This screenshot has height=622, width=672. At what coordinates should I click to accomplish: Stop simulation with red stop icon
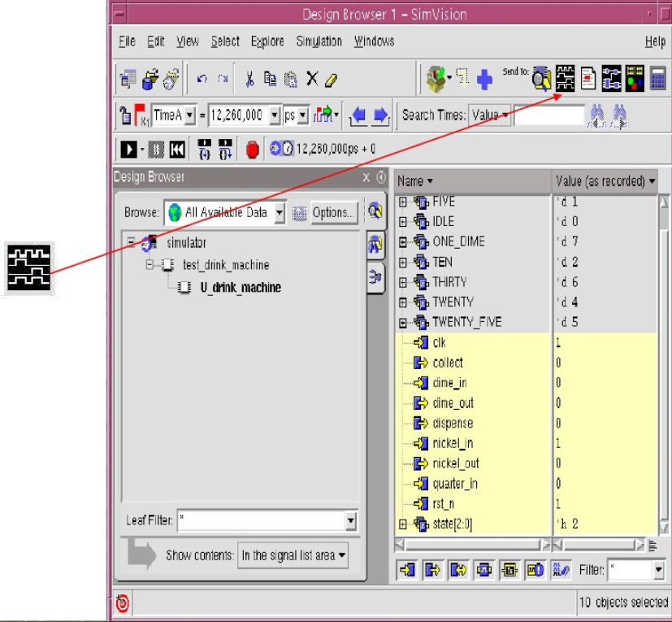253,150
